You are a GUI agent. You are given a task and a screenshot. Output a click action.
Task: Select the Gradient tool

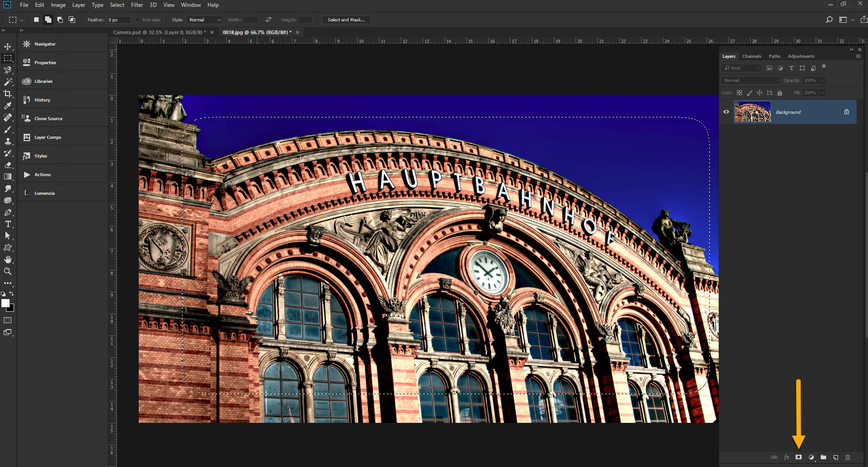tap(8, 177)
